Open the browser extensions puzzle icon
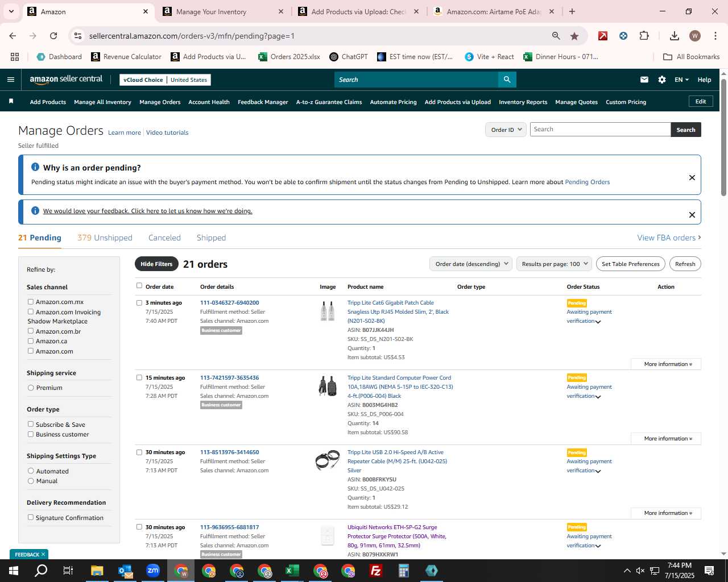The width and height of the screenshot is (728, 582). click(644, 36)
